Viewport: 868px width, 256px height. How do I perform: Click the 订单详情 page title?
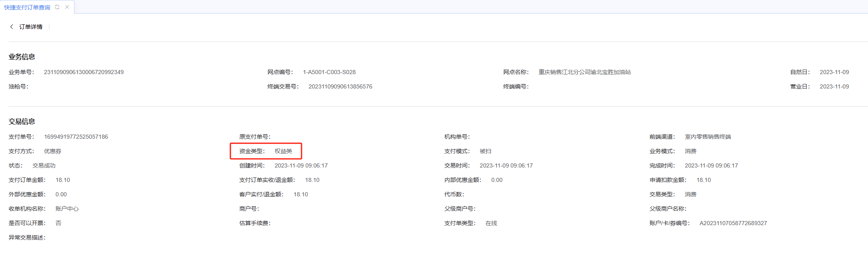pos(31,27)
